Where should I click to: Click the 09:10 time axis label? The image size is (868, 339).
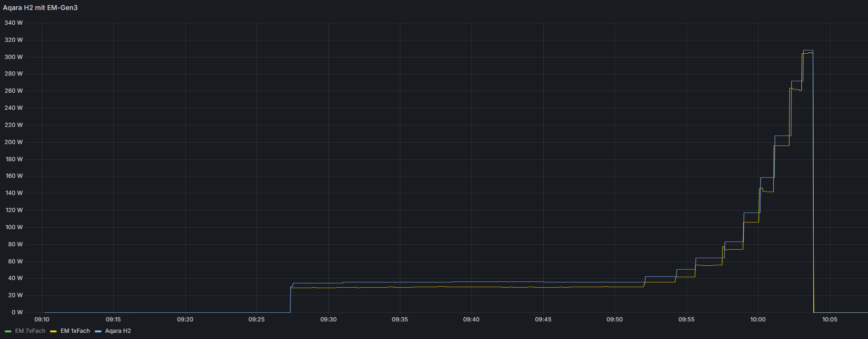coord(42,320)
